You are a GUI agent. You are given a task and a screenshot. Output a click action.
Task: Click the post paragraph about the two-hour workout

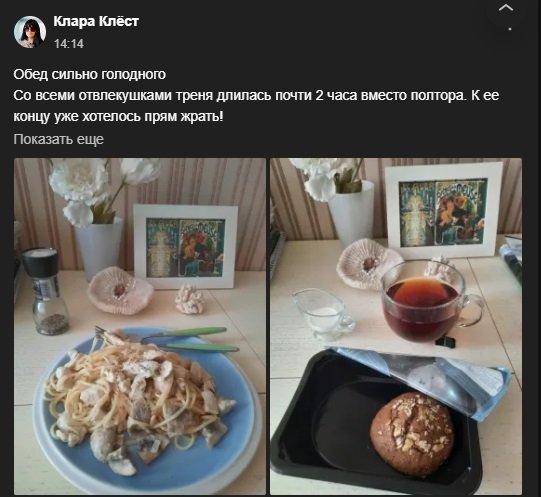click(256, 106)
